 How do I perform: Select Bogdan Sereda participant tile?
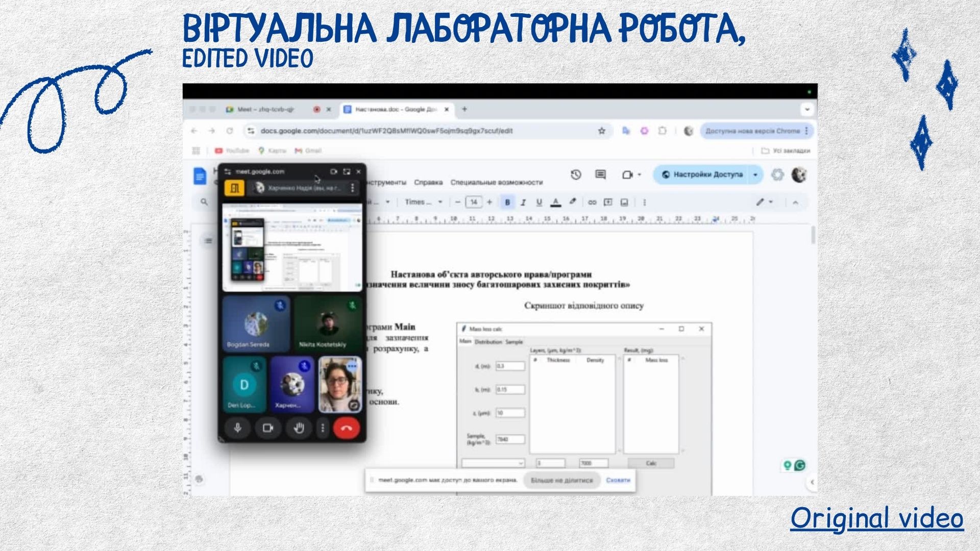pyautogui.click(x=256, y=324)
